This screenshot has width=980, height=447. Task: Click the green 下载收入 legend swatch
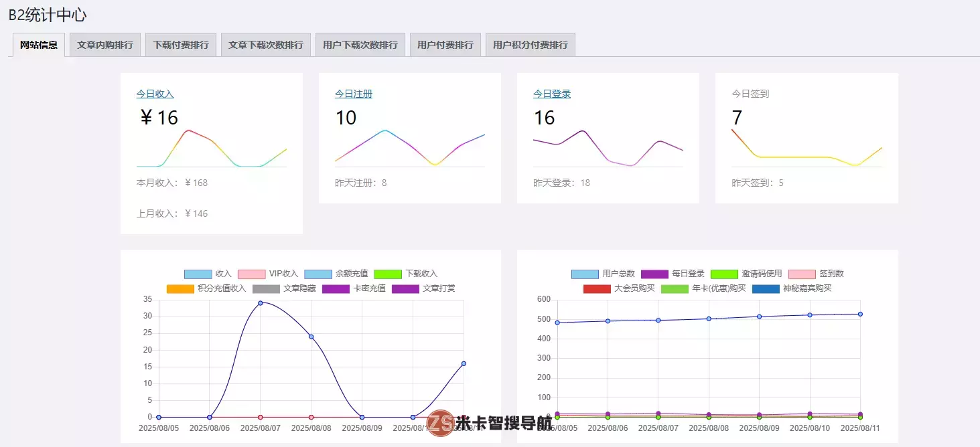pyautogui.click(x=388, y=274)
